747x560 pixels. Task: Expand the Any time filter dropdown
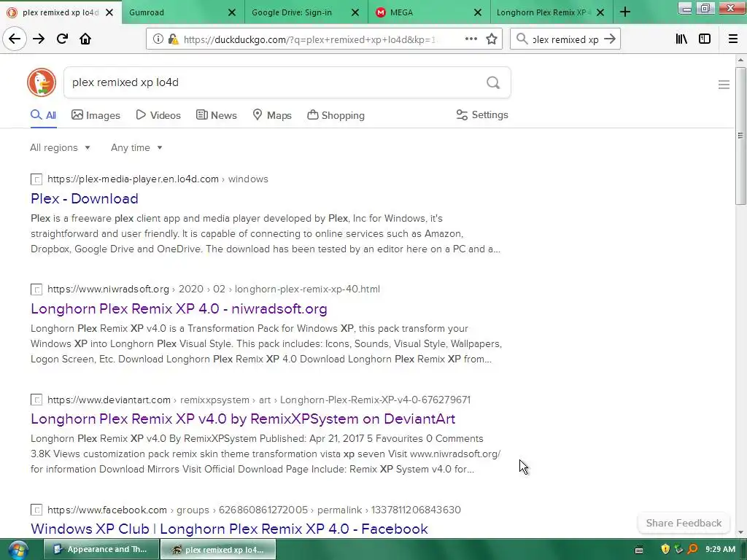(136, 147)
